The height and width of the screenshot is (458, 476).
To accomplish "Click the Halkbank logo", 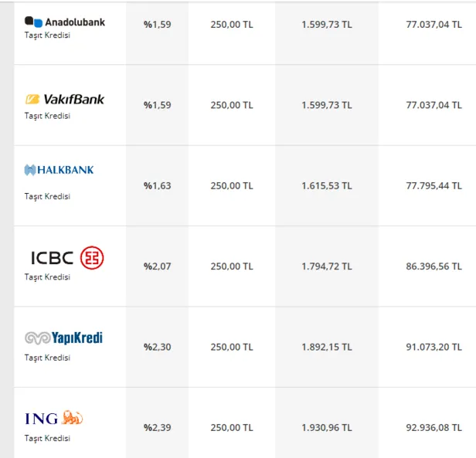I will [x=59, y=170].
